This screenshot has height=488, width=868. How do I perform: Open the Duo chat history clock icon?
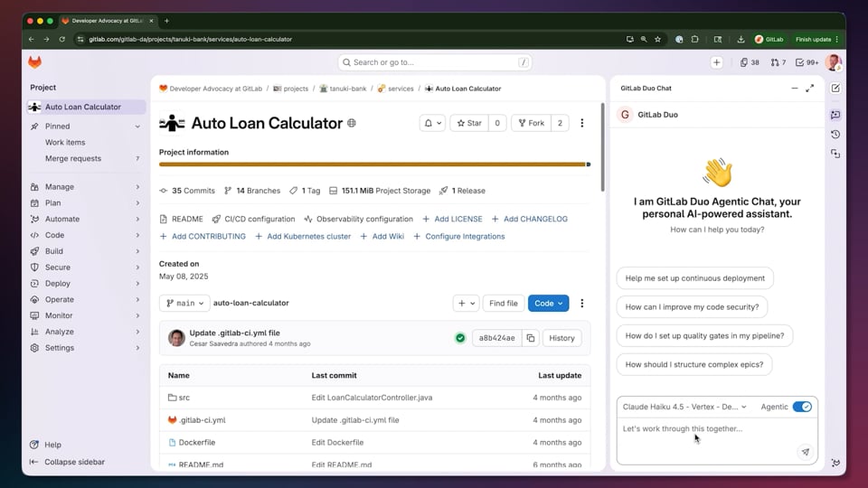835,135
